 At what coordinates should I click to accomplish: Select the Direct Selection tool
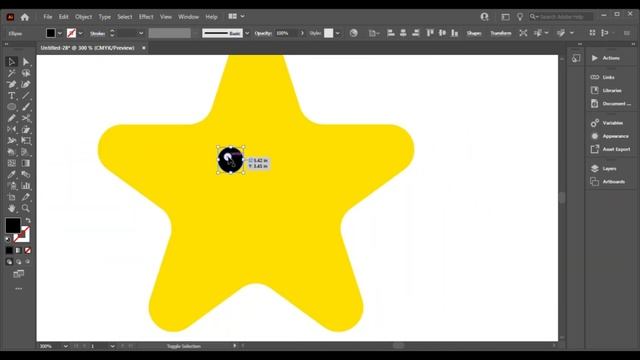point(26,62)
